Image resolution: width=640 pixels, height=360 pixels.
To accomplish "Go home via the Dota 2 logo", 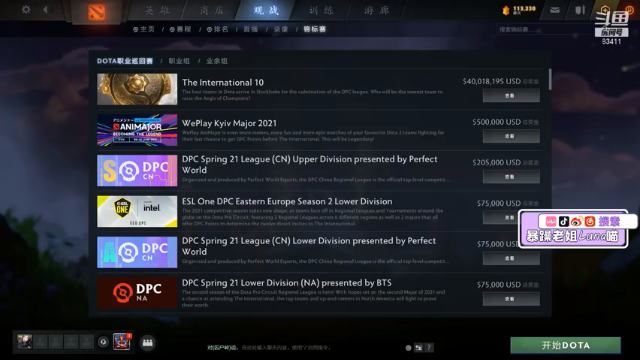I will coord(97,12).
